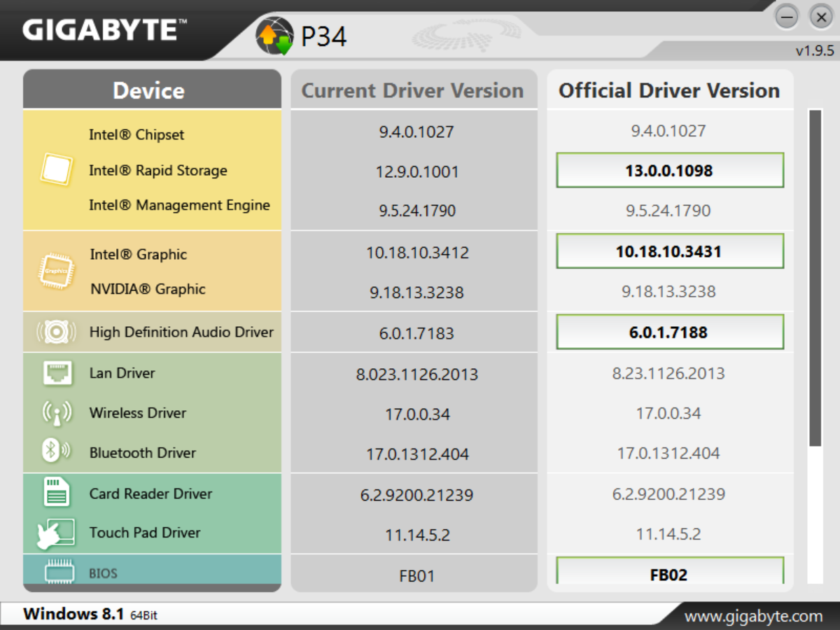Click the P34 model name
The image size is (840, 630).
click(x=323, y=36)
